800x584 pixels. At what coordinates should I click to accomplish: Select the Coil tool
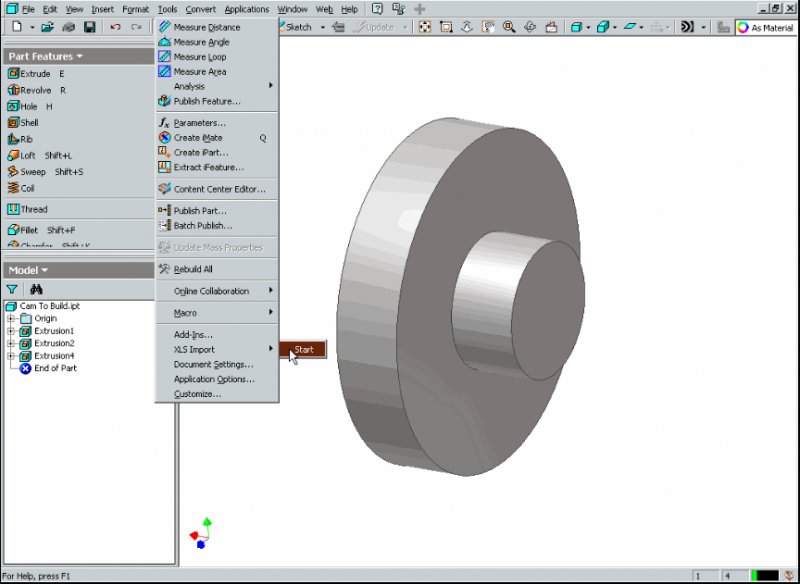tap(21, 188)
